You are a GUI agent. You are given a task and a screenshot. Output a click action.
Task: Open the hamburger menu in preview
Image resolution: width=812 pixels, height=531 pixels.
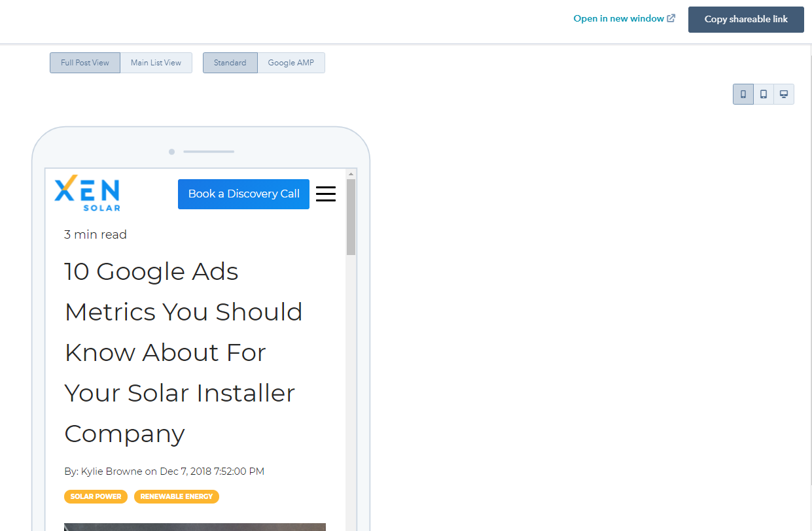click(326, 194)
